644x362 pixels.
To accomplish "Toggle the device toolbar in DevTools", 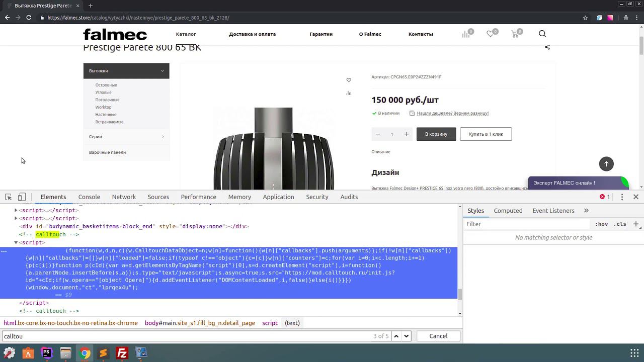I will click(x=22, y=197).
